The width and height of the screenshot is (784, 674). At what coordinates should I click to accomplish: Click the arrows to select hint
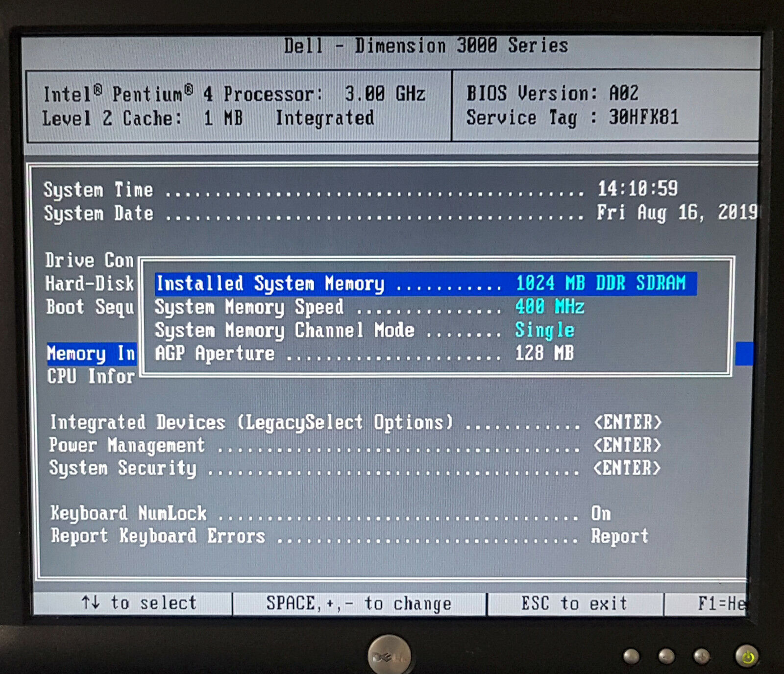click(x=139, y=603)
